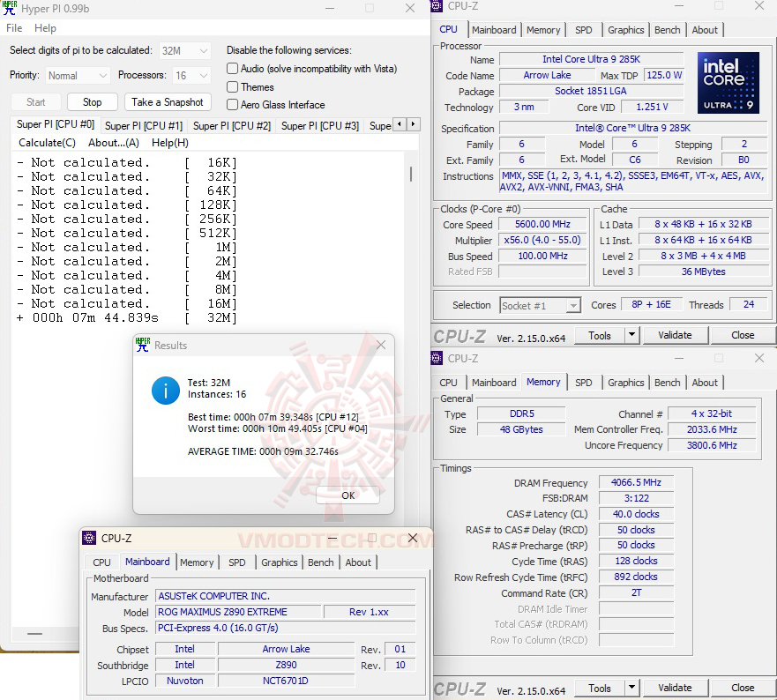Switch to Super PI [CPU #3] tab
The width and height of the screenshot is (777, 700).
(x=320, y=126)
